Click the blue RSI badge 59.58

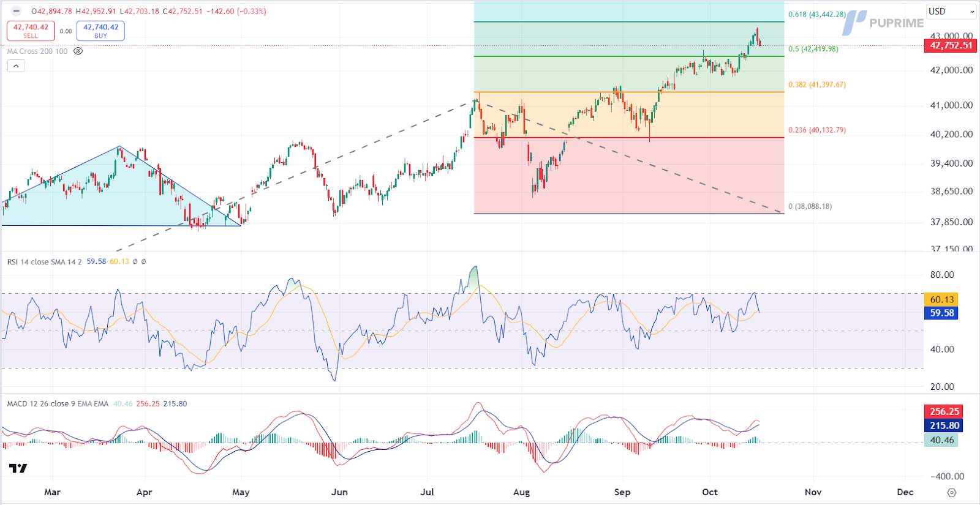[x=941, y=313]
